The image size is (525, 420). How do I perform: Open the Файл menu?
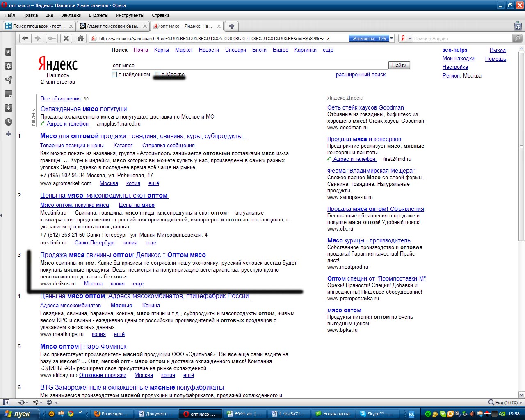pyautogui.click(x=9, y=15)
